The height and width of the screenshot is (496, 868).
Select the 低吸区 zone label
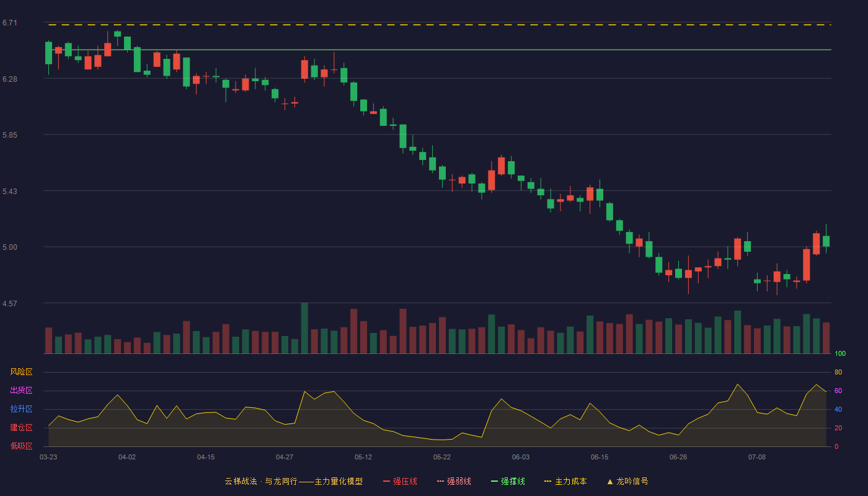(x=21, y=446)
